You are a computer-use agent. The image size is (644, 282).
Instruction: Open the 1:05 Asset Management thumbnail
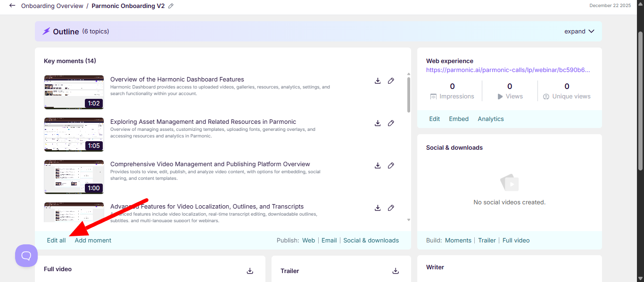(x=74, y=135)
